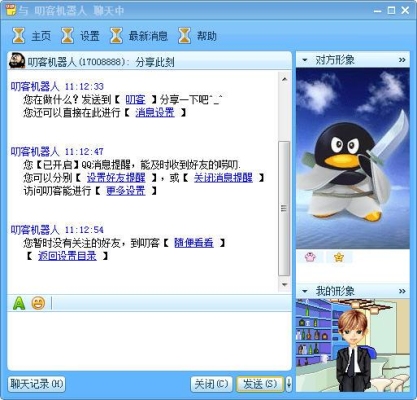Click the yellow star icon under avatar
The image size is (417, 400).
coord(339,257)
